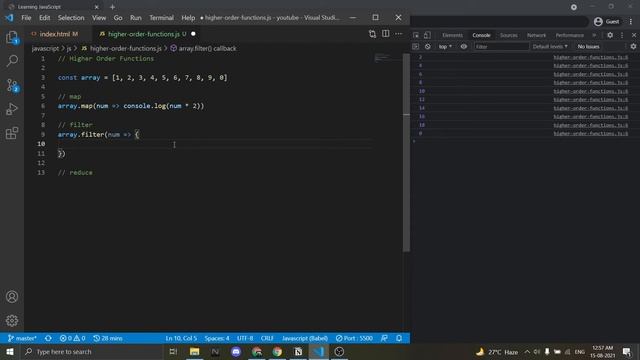Open the Manage gear in the activity bar
The height and width of the screenshot is (360, 640).
12,321
